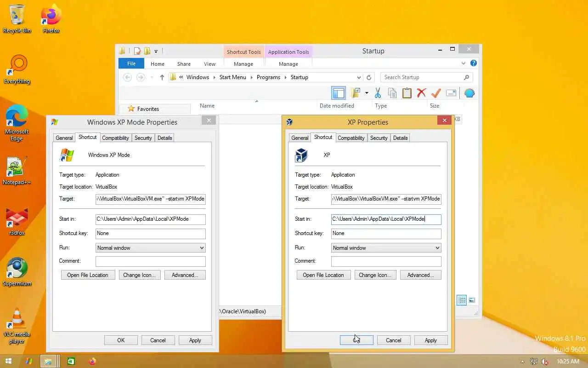Open Run dropdown in Windows XP Mode Properties
This screenshot has width=588, height=368.
tap(150, 248)
